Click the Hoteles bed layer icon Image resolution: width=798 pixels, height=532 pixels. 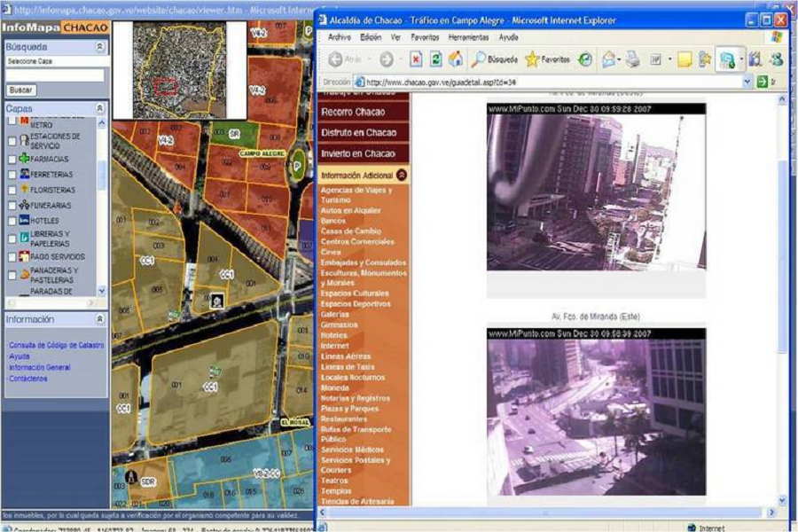(x=24, y=220)
